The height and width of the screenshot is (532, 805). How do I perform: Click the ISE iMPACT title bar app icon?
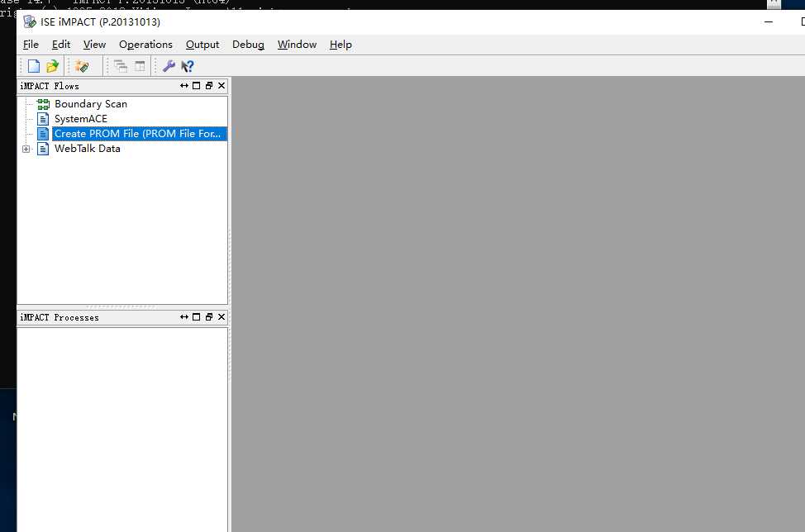[x=30, y=21]
